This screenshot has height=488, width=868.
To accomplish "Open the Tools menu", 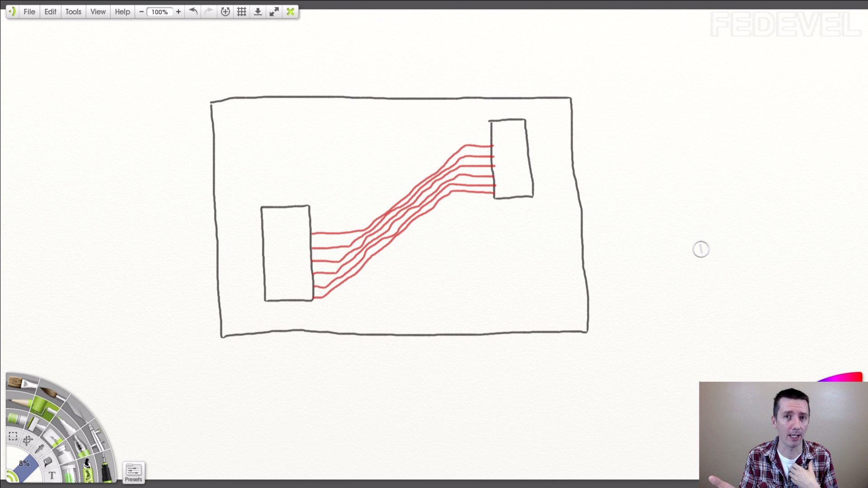I will coord(73,12).
